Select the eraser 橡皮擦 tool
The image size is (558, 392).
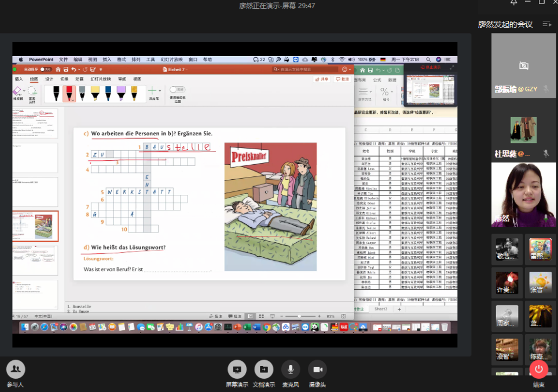point(17,94)
